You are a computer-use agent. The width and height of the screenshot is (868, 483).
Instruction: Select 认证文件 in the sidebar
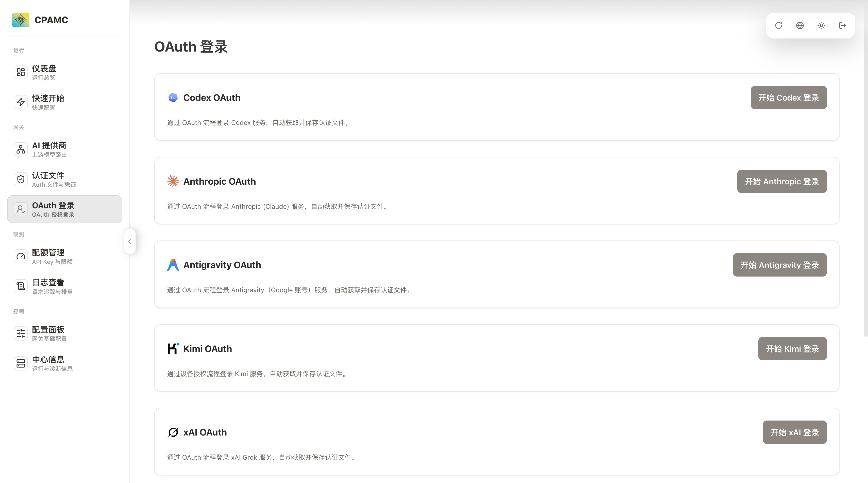(x=65, y=179)
